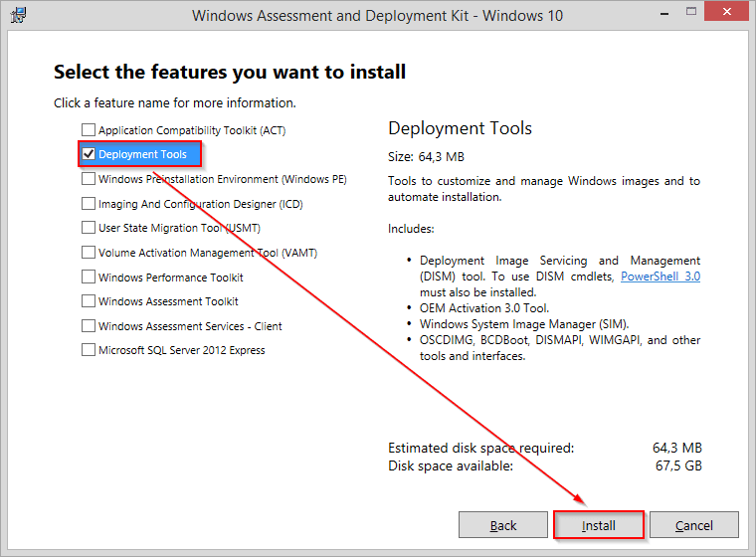Enable the Windows Performance Toolkit checkbox
Screen dimensions: 756x557
coord(89,277)
